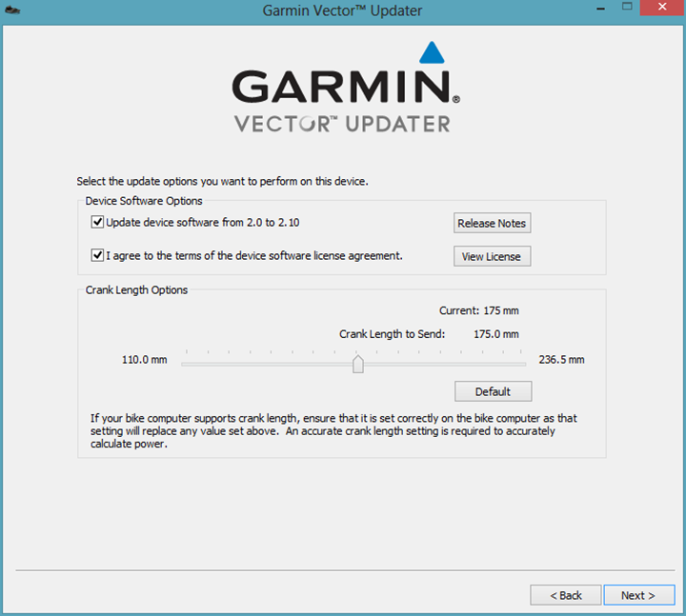
Task: Click the app icon in the title bar
Action: pos(12,10)
